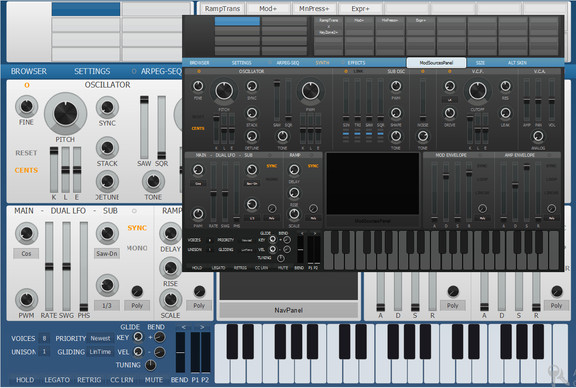Toggle MUTE in light skin bottom bar
Image resolution: width=576 pixels, height=388 pixels.
click(154, 380)
